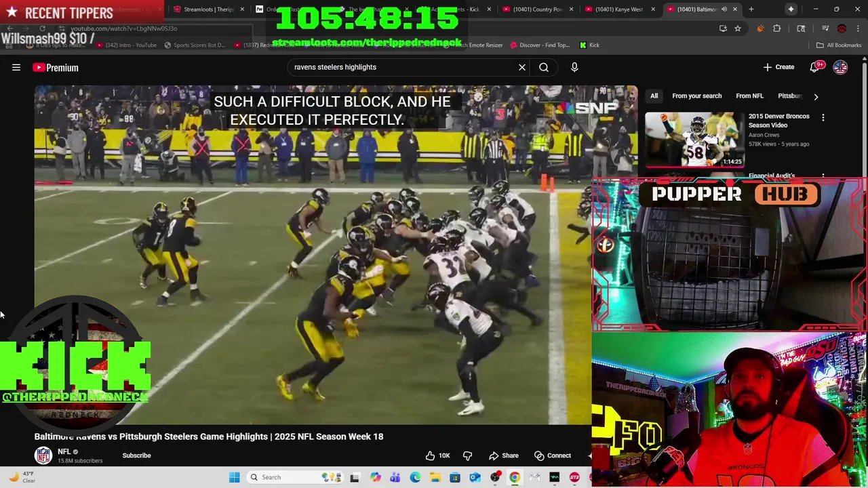This screenshot has width=868, height=488.
Task: Open Task View on the taskbar
Action: pyautogui.click(x=355, y=477)
